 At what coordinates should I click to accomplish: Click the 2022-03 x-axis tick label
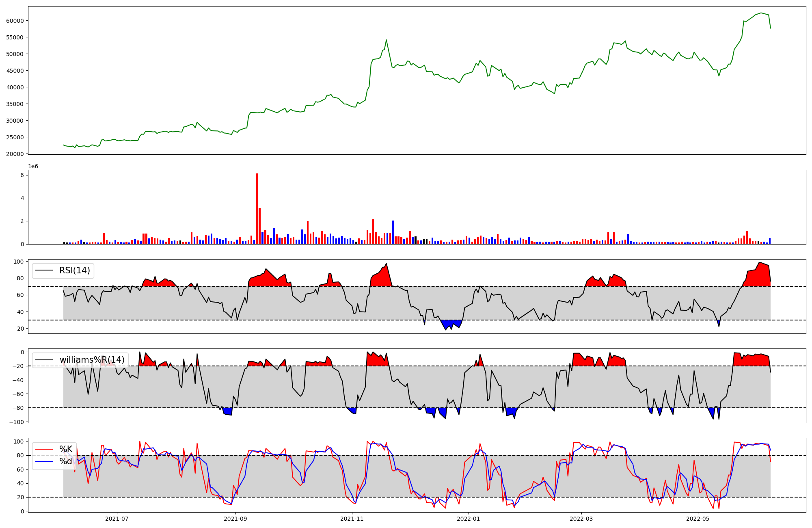click(x=581, y=518)
